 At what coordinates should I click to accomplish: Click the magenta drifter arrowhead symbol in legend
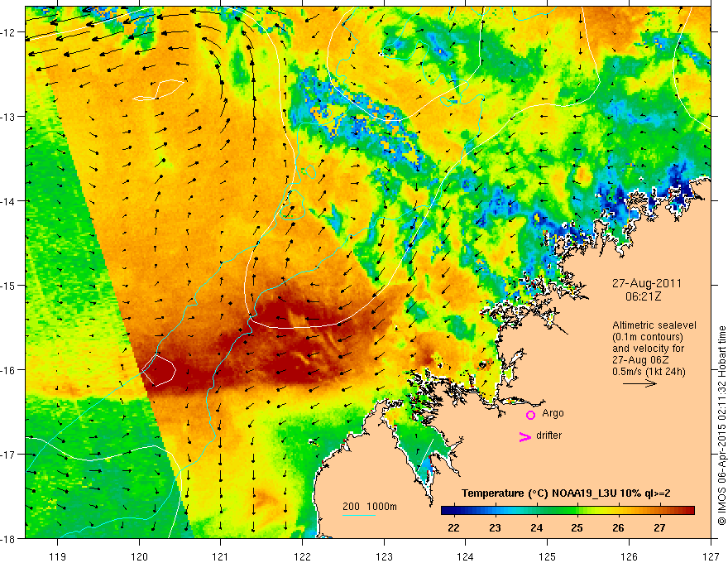pos(524,437)
